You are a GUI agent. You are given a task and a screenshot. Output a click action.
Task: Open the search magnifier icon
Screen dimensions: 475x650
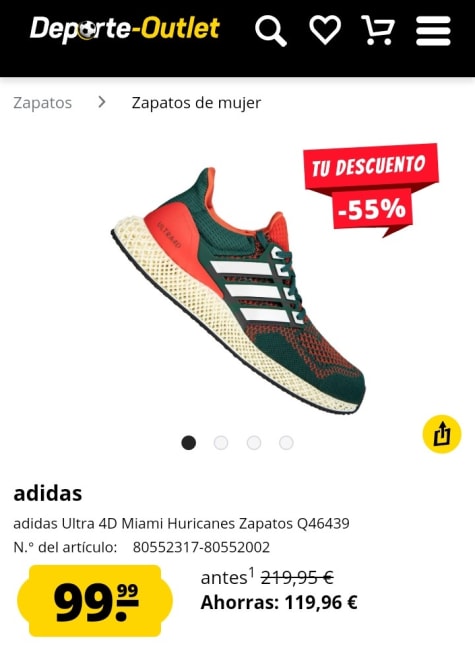pyautogui.click(x=271, y=30)
